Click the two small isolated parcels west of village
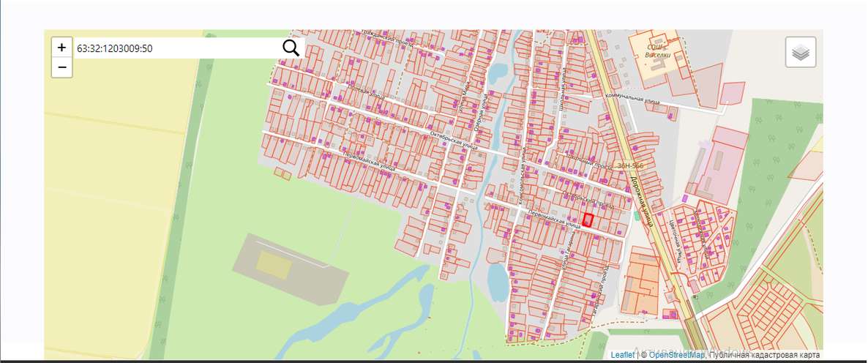The image size is (868, 363). click(282, 173)
